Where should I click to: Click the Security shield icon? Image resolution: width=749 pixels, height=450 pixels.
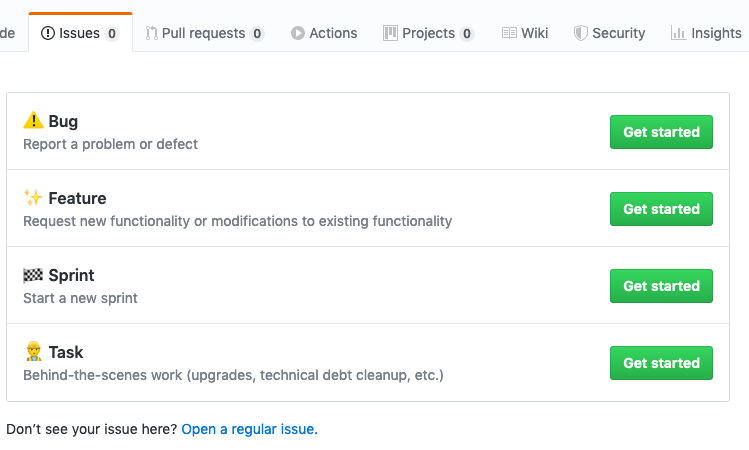[580, 33]
